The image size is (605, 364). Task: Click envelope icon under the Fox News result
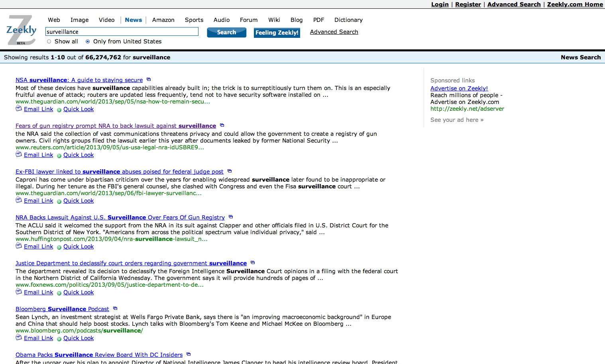pos(19,292)
